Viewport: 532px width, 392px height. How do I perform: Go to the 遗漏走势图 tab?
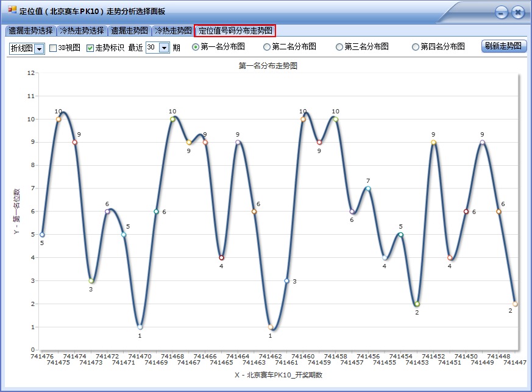[x=129, y=30]
